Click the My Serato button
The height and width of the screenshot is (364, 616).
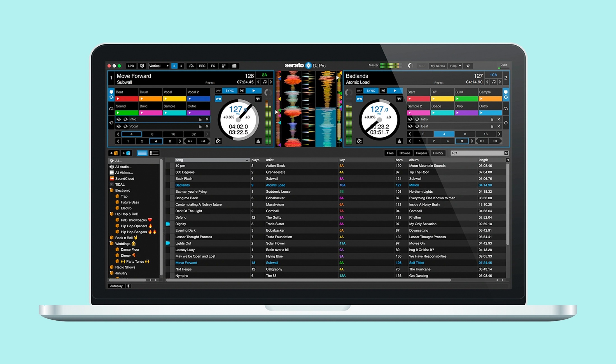click(x=438, y=66)
